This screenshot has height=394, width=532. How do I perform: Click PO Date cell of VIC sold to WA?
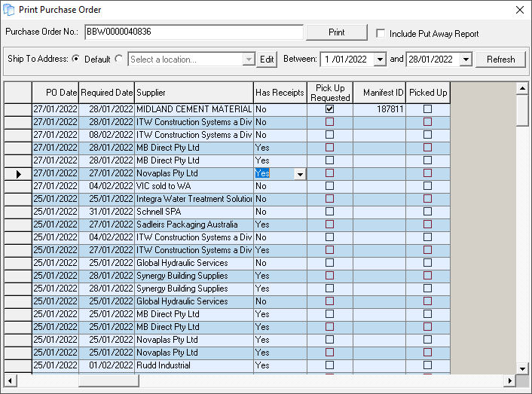[x=55, y=186]
